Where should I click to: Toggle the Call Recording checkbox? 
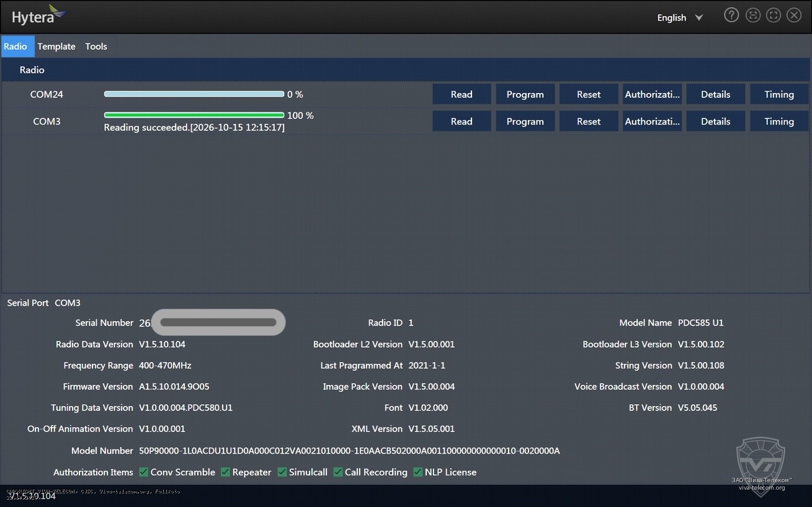pos(338,472)
